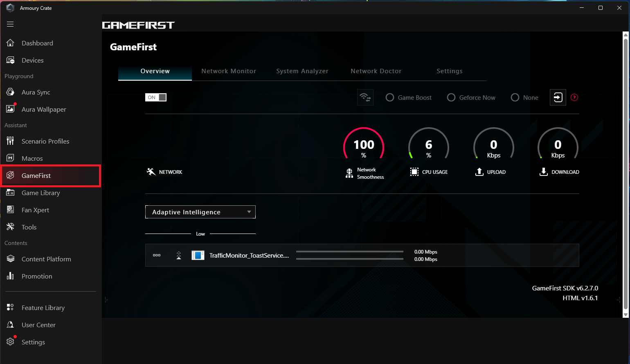
Task: Click the TrafficMonitor app window icon
Action: coord(198,255)
